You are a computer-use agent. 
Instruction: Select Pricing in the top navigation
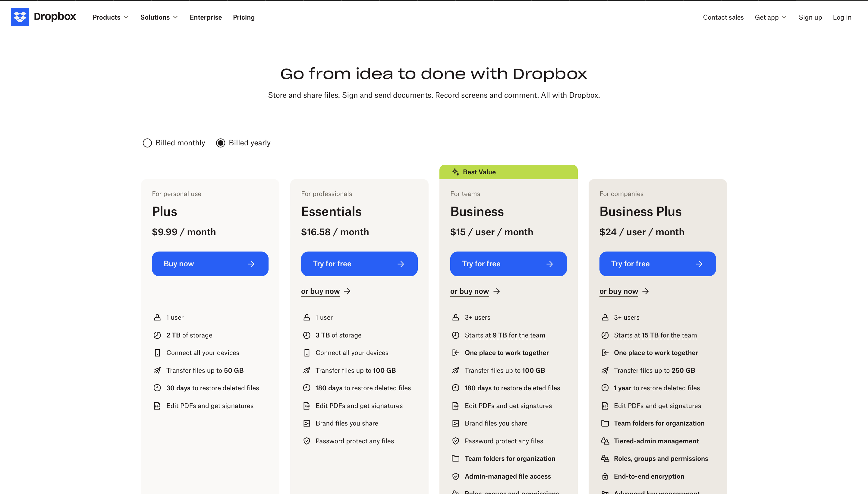244,17
